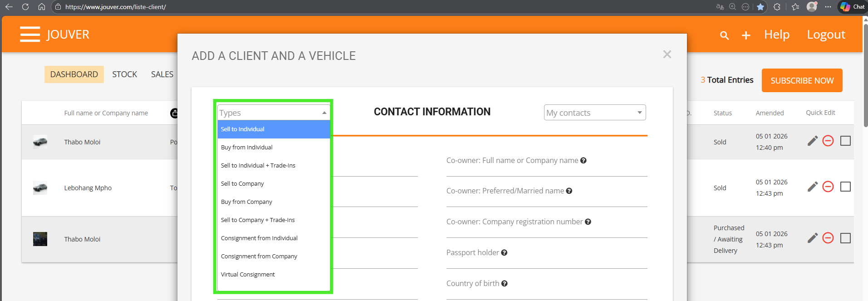Image resolution: width=868 pixels, height=301 pixels.
Task: Tick the checkbox for the Awaiting Delivery row
Action: 845,238
